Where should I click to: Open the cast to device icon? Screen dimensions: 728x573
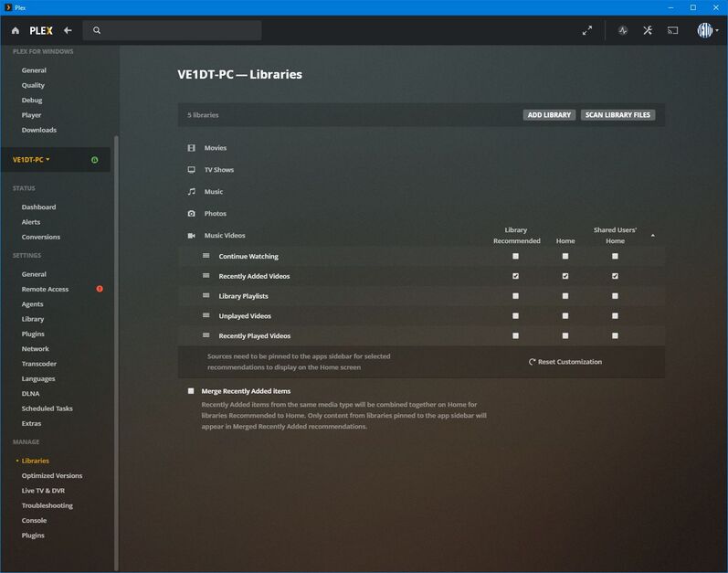pyautogui.click(x=673, y=31)
